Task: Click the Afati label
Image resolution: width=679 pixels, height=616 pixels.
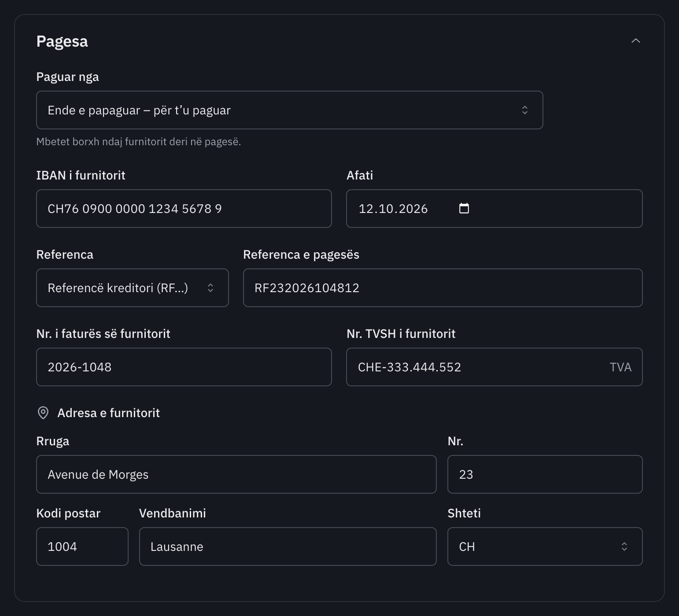Action: click(360, 175)
